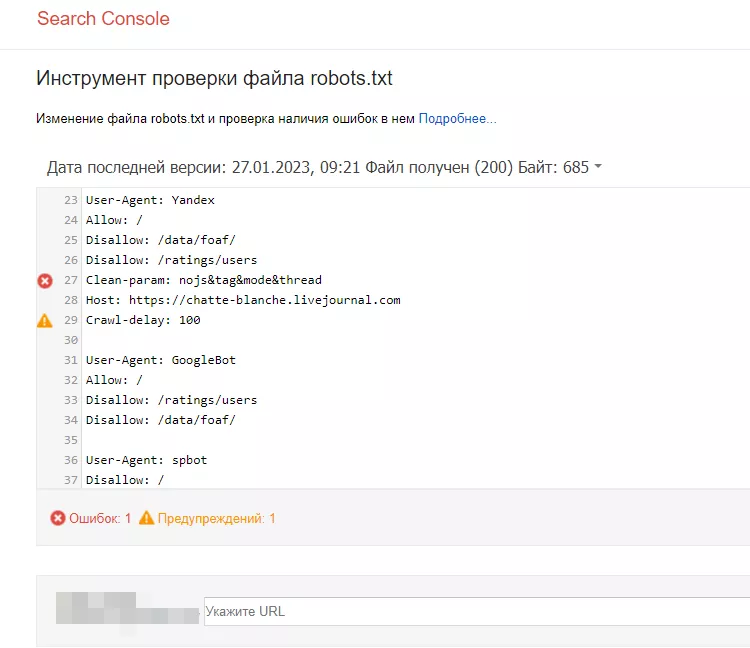Click the yellow warning icon on line 29
This screenshot has width=750, height=648.
(45, 320)
